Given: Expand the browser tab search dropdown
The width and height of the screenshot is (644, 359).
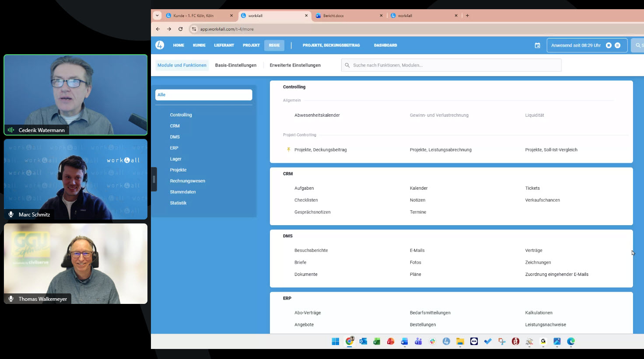Looking at the screenshot, I should [157, 15].
